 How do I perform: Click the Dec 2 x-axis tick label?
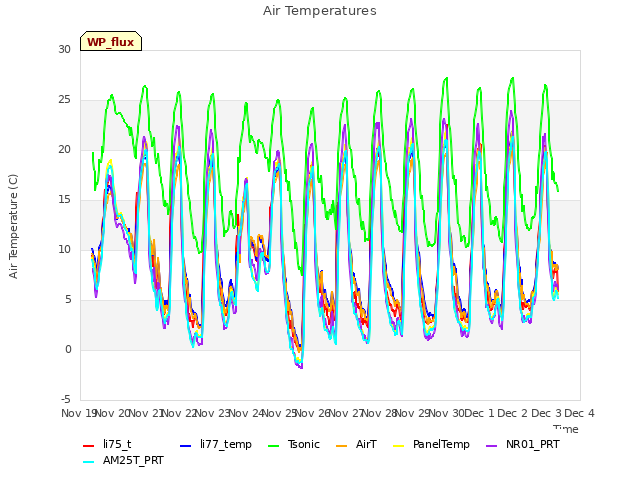coord(513,413)
